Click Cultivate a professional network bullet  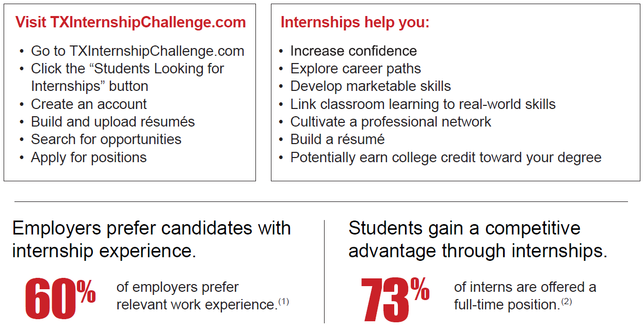[391, 122]
